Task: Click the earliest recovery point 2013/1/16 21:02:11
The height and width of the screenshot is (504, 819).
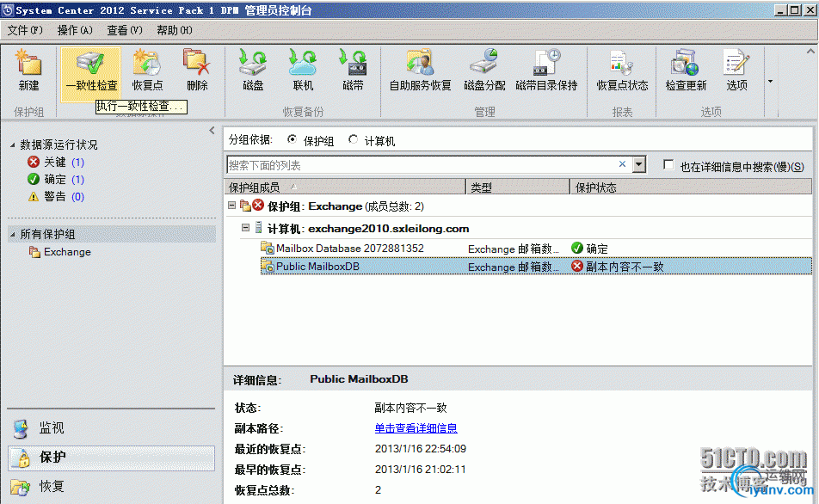Action: 421,469
